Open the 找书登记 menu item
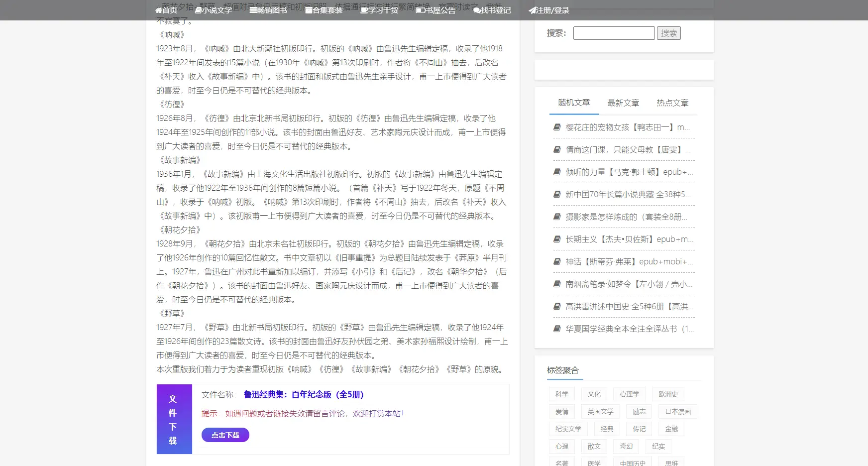Screen dimensions: 868x466 click(x=492, y=10)
